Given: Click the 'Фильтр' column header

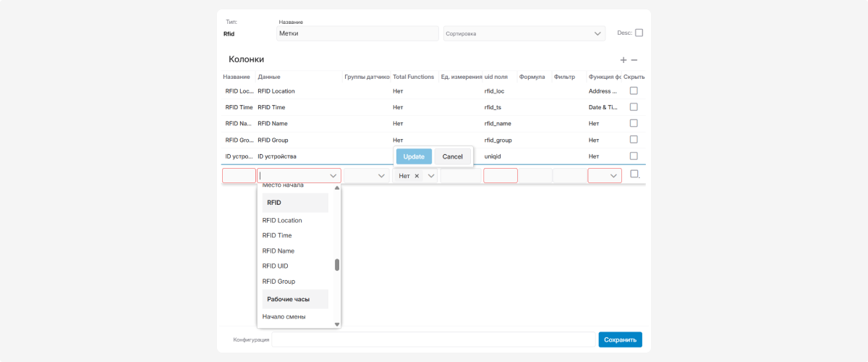Looking at the screenshot, I should [x=564, y=77].
